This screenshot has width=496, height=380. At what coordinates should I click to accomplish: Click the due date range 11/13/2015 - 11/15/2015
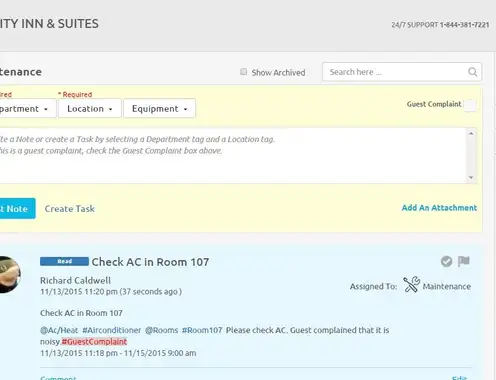[x=118, y=353]
